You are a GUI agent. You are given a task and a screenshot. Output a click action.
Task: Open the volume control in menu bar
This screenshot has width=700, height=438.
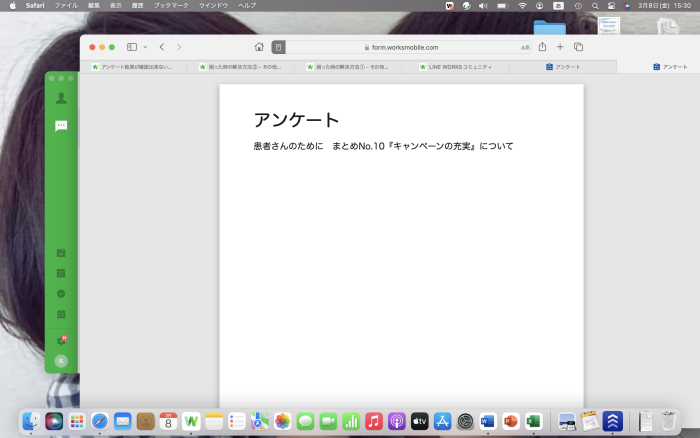coord(483,6)
